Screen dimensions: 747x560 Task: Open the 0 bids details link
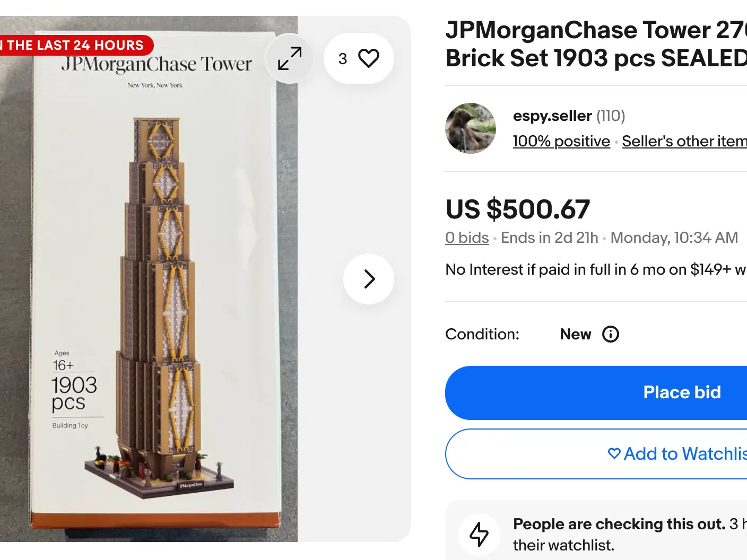click(466, 238)
